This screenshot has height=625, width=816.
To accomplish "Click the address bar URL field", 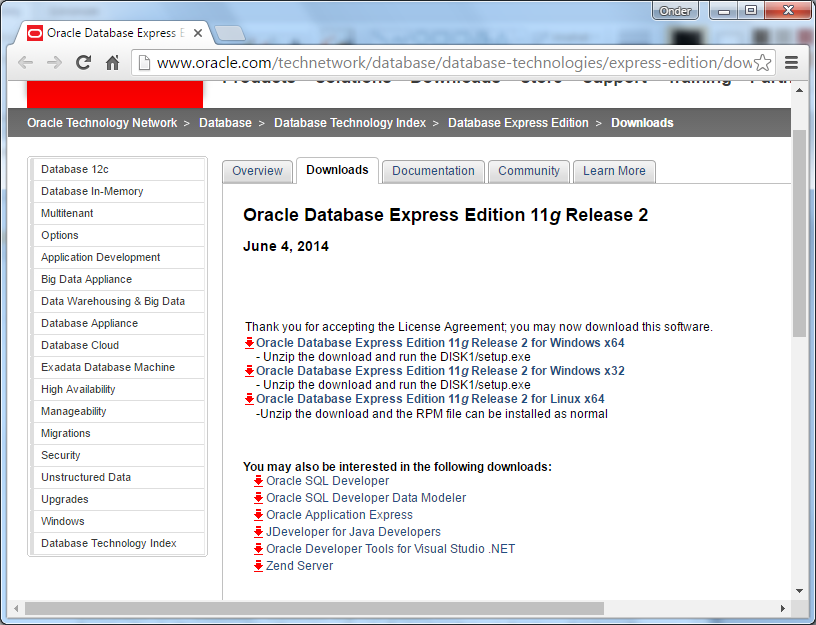I will (x=454, y=63).
